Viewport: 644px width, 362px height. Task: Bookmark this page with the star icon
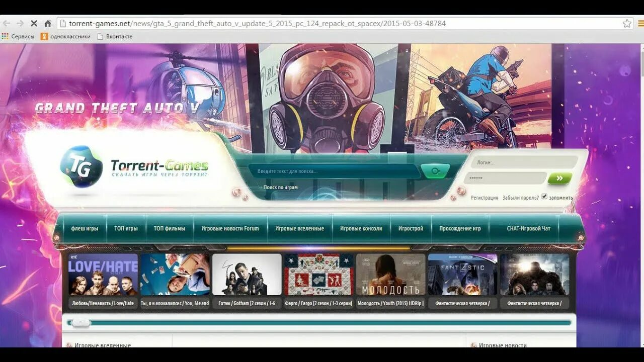click(x=627, y=23)
